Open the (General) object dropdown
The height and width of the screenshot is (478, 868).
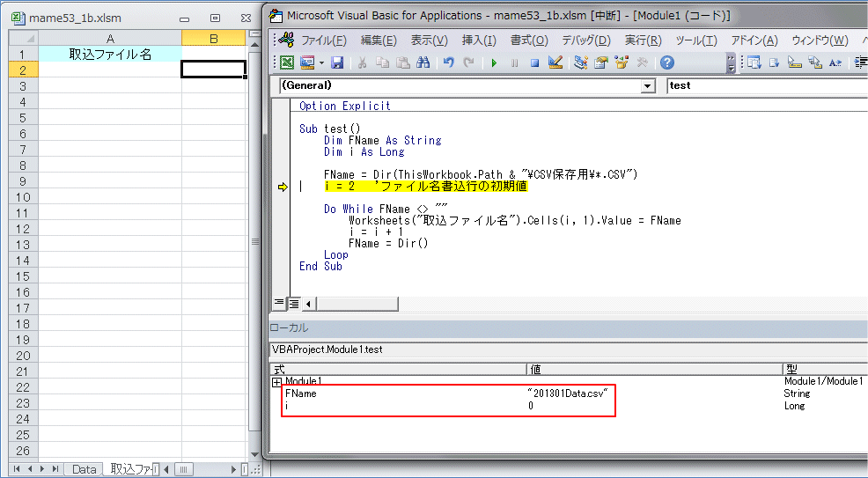click(648, 86)
